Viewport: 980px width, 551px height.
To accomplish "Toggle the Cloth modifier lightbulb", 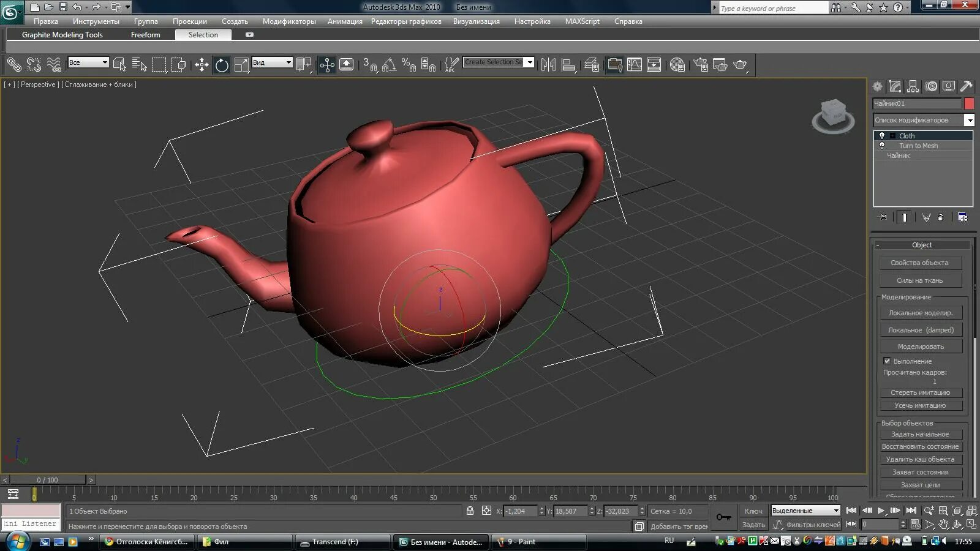I will (882, 135).
